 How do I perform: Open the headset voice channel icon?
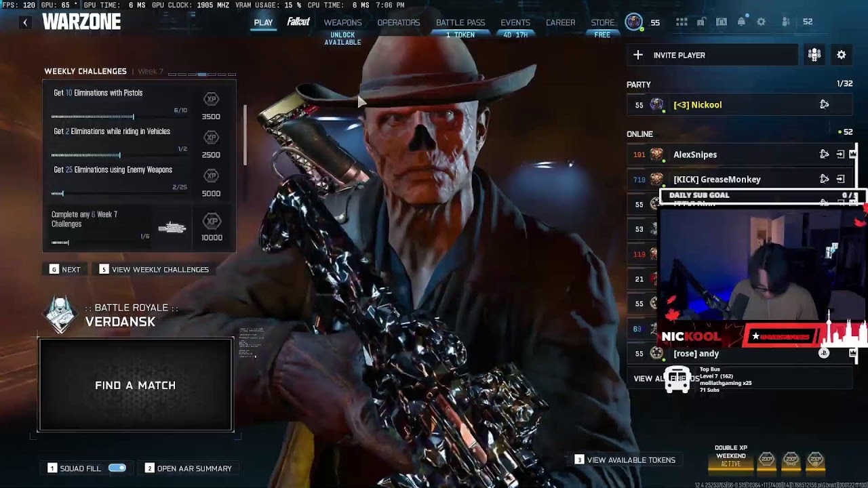pos(722,22)
